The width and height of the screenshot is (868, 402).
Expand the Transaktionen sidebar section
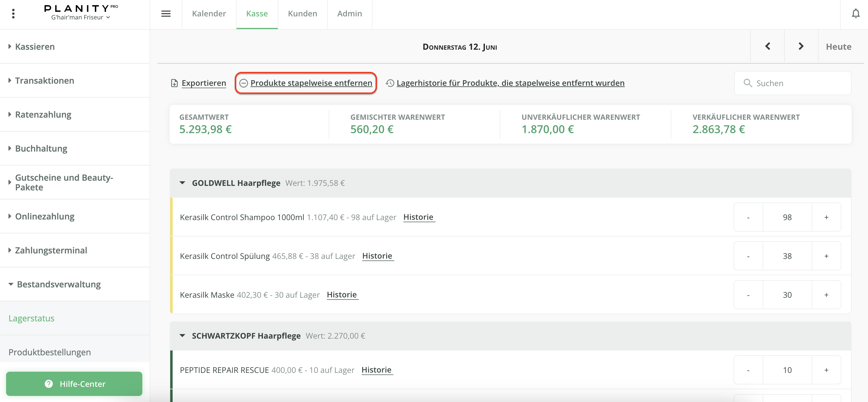pos(44,81)
